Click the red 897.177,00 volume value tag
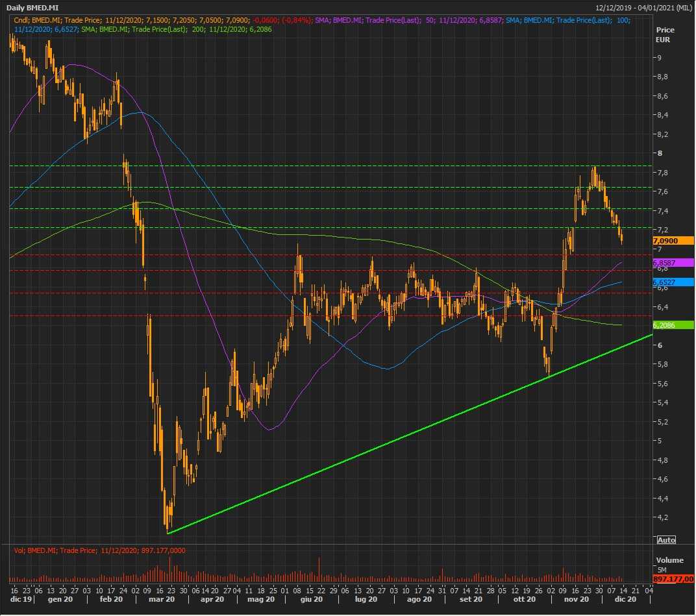Image resolution: width=696 pixels, height=616 pixels. pos(673,579)
